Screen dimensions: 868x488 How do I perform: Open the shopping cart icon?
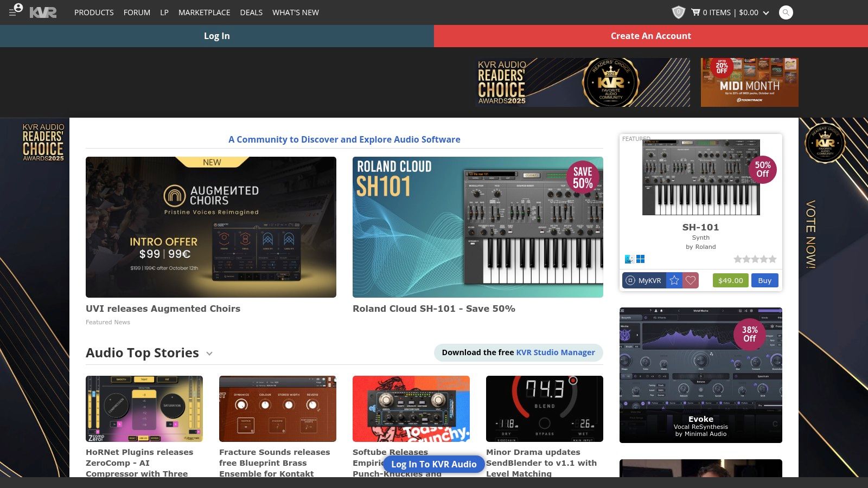click(695, 12)
